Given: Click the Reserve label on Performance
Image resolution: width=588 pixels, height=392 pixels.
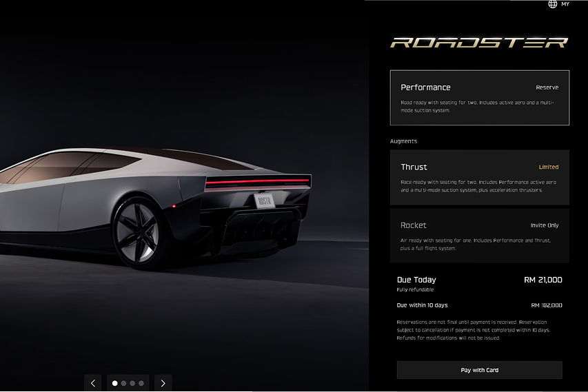Looking at the screenshot, I should [547, 87].
